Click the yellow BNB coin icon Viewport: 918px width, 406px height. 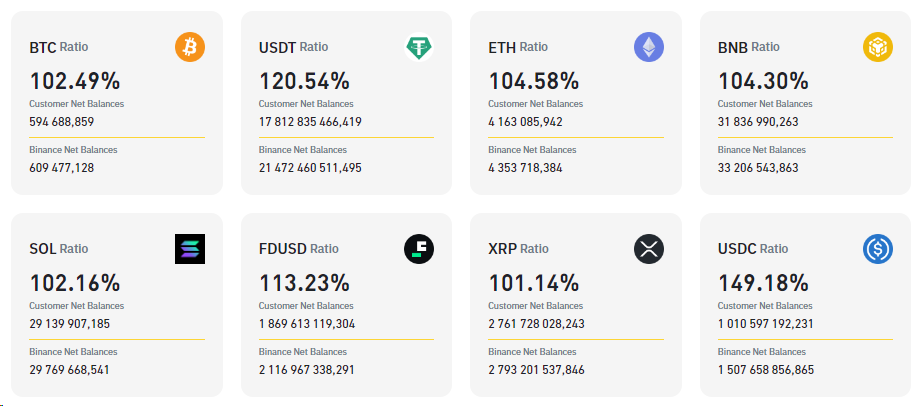878,47
